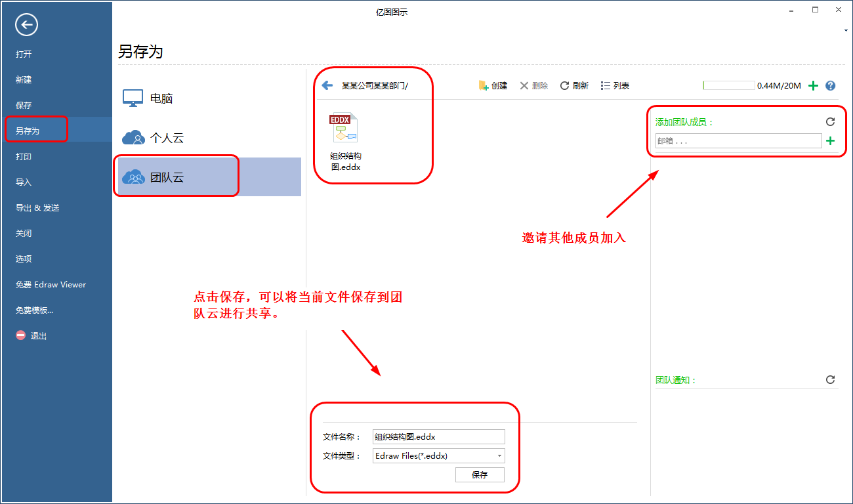
Task: Click 创建 new folder button
Action: 493,85
